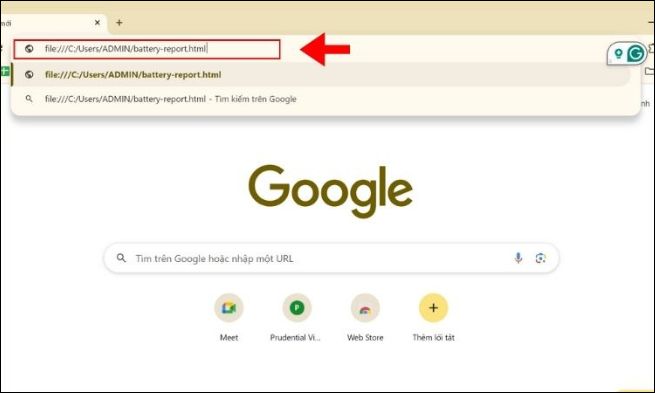The width and height of the screenshot is (655, 393).
Task: Open the Meet shortcut
Action: (229, 317)
